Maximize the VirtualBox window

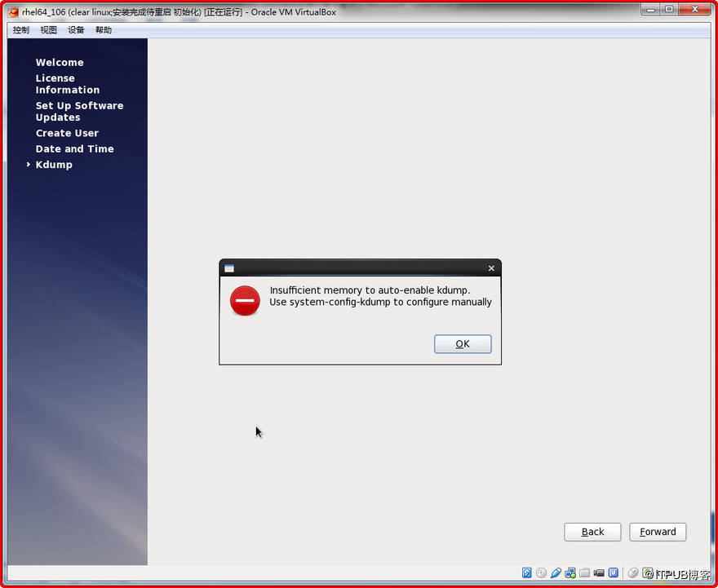point(670,9)
